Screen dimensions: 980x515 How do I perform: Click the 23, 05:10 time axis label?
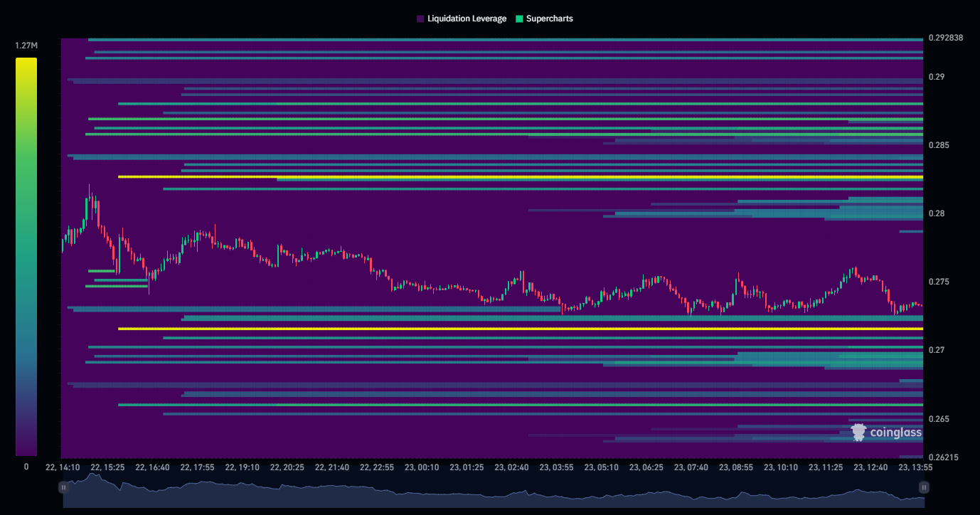pos(601,467)
